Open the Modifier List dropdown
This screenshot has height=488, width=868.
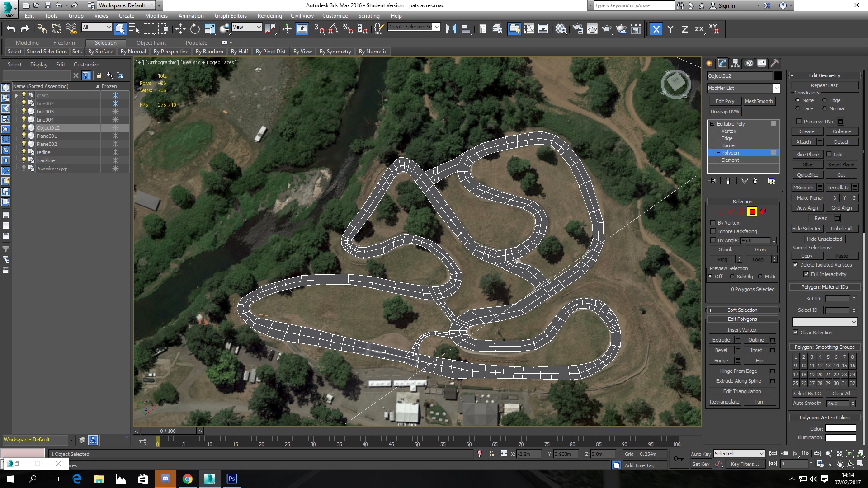click(x=776, y=88)
